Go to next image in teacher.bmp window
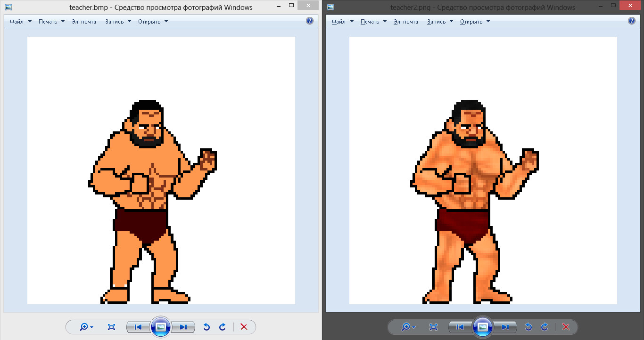644x340 pixels. [x=183, y=327]
